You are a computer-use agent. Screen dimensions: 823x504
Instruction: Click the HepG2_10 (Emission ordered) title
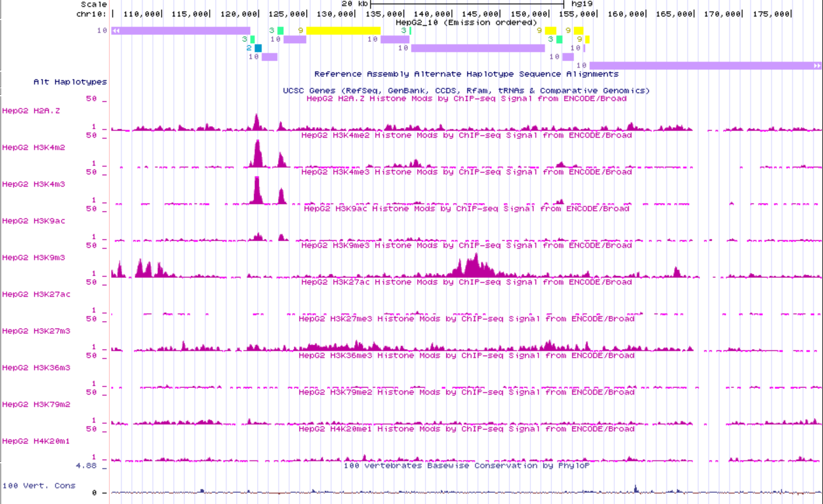(466, 23)
